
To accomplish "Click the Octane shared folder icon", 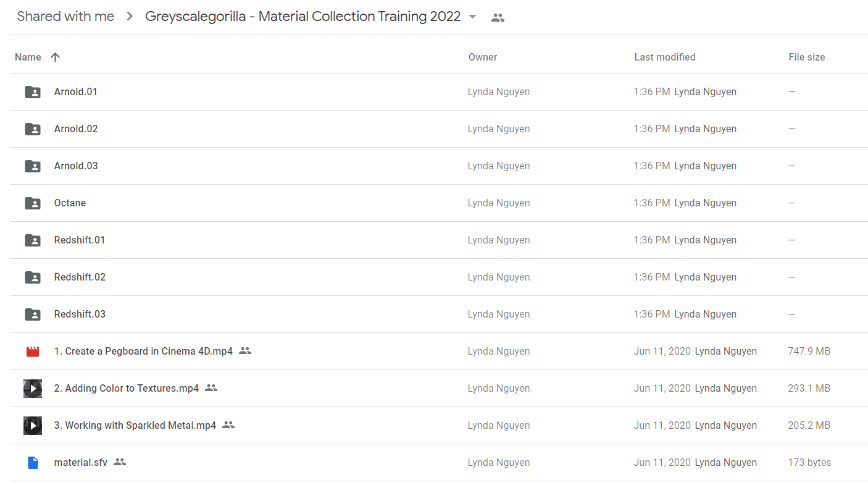I will tap(33, 203).
